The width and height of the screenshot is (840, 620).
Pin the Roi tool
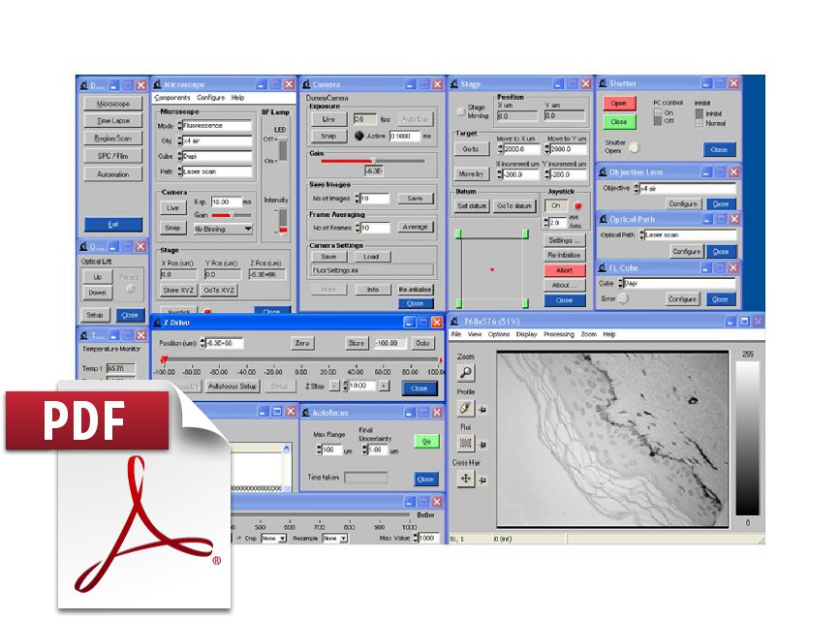pos(482,445)
